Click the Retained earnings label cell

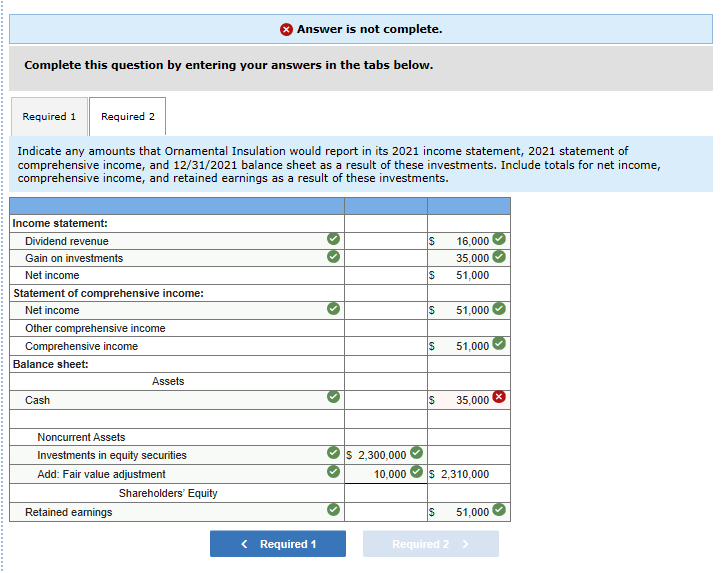[x=177, y=512]
